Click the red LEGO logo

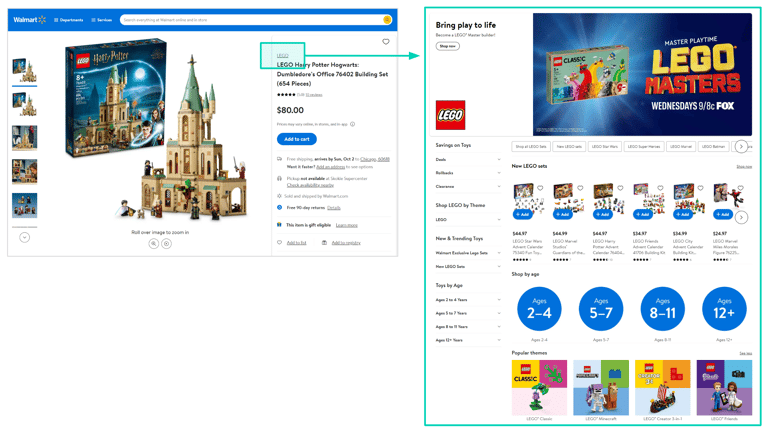pos(450,115)
